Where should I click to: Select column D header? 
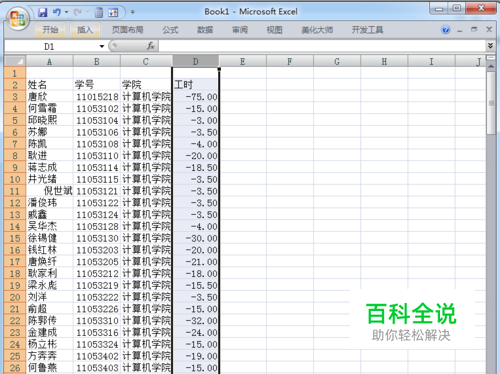pyautogui.click(x=195, y=61)
